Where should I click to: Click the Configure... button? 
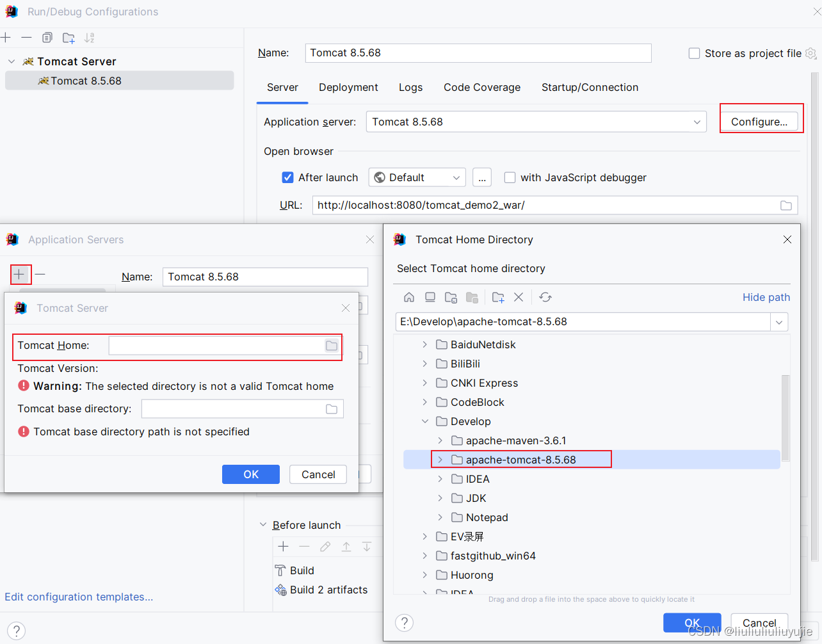coord(759,122)
